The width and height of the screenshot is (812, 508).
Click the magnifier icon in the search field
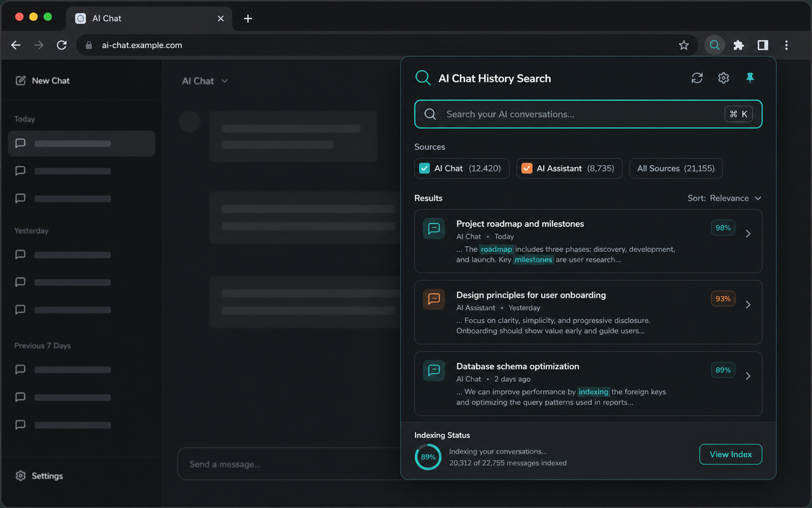430,114
